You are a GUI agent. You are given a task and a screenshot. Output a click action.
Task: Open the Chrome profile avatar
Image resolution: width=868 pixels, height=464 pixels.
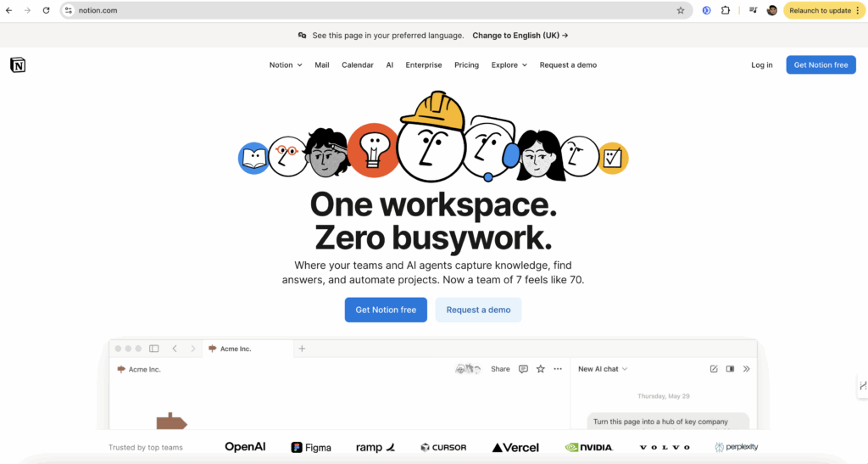point(771,10)
